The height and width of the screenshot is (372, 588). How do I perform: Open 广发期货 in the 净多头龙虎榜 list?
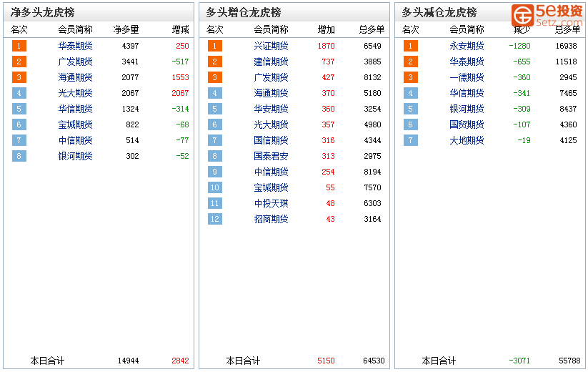[x=75, y=62]
